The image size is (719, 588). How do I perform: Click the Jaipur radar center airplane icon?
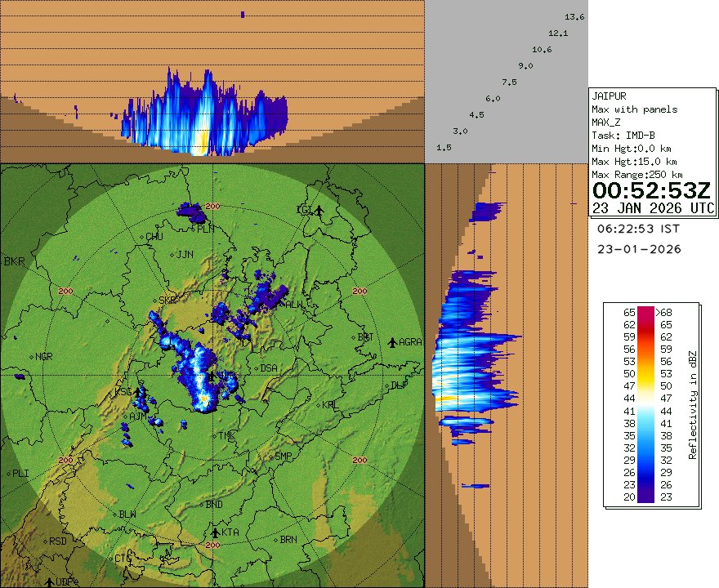pos(212,376)
